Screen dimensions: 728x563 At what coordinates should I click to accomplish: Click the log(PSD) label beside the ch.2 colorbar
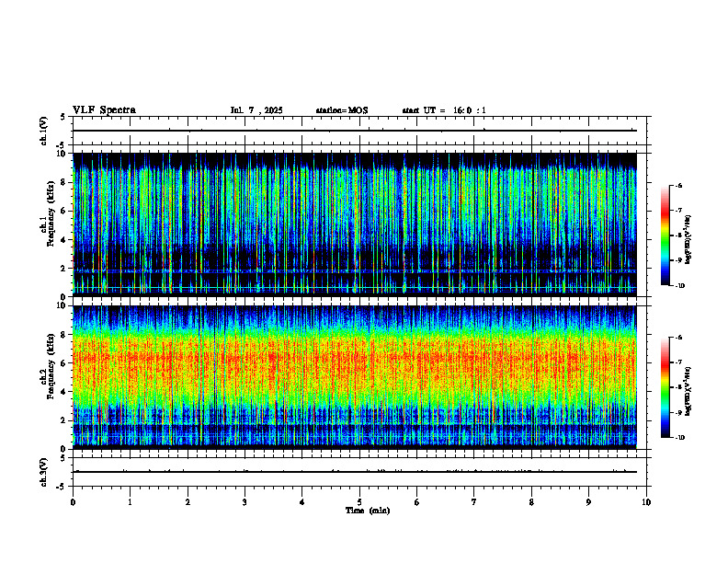(688, 392)
